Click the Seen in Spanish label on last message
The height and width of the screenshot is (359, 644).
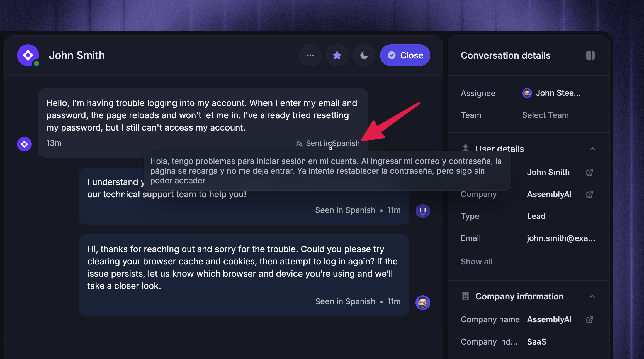(x=345, y=301)
